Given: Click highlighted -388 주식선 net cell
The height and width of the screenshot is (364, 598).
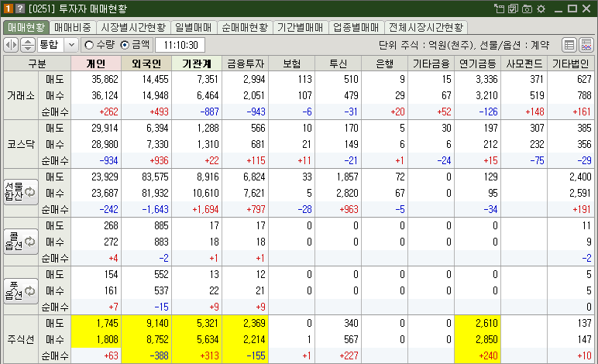Looking at the screenshot, I should pos(146,355).
